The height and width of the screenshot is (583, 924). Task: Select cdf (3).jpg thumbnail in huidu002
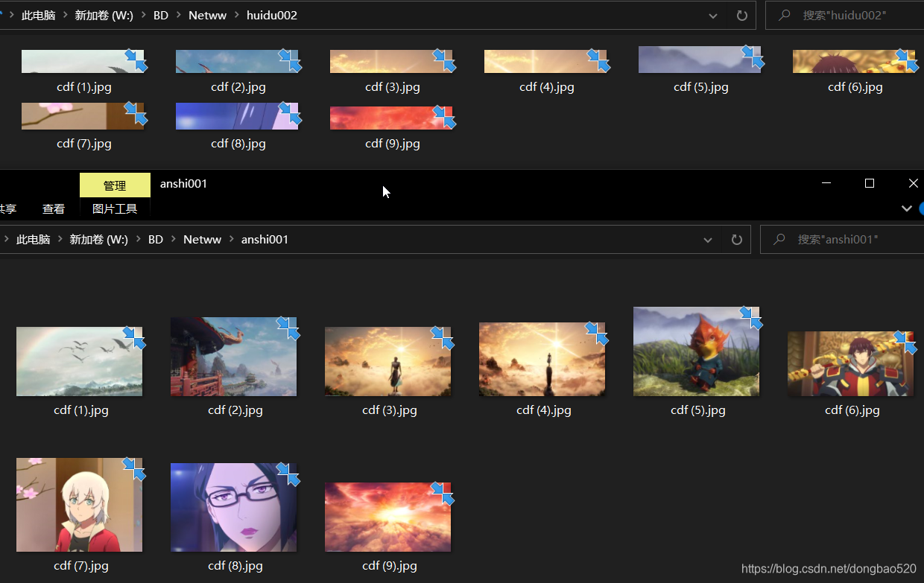[x=391, y=61]
